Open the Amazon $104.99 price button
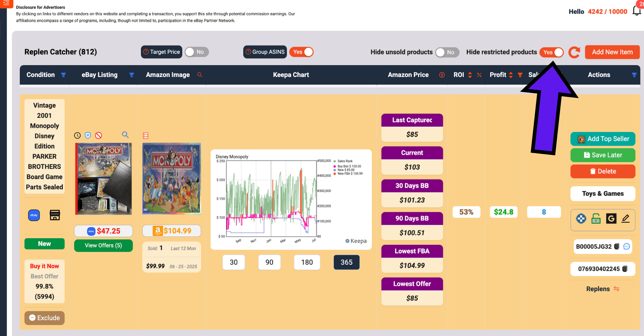 tap(172, 231)
